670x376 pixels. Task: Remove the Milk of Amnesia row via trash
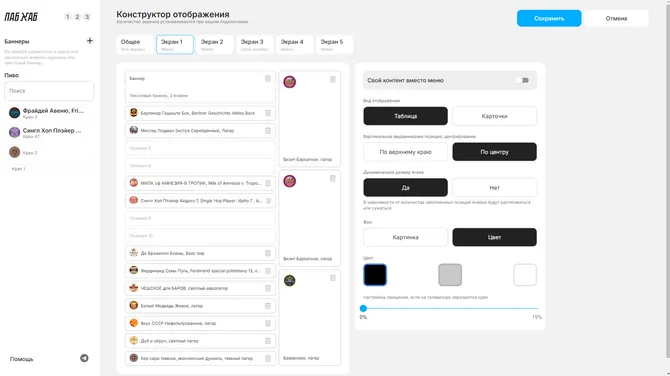[268, 183]
